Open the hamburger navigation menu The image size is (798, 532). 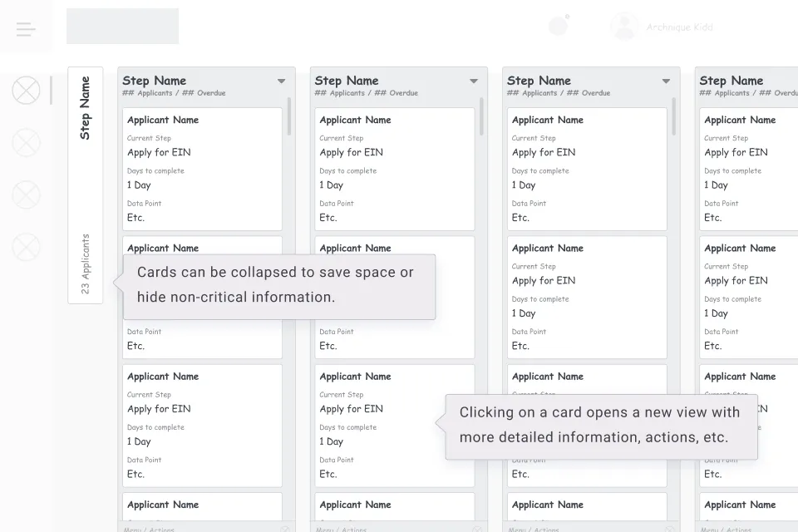pos(25,29)
